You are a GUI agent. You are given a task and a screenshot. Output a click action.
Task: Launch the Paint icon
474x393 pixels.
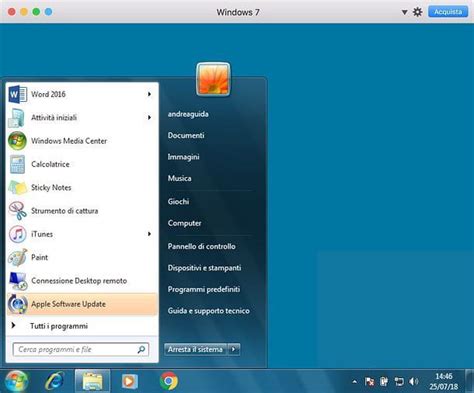[x=18, y=257]
